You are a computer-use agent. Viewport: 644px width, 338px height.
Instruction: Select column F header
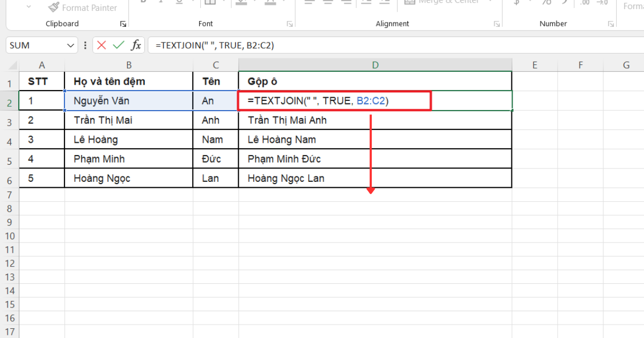pos(581,65)
